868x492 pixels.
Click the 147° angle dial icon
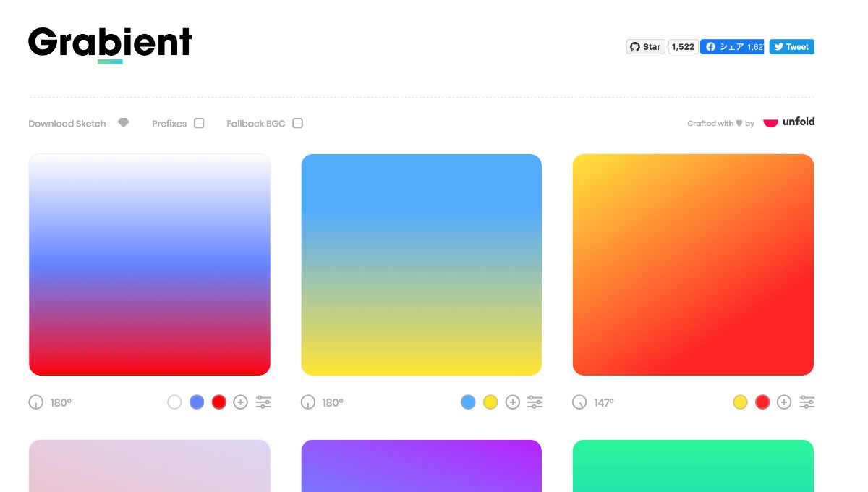(x=579, y=402)
